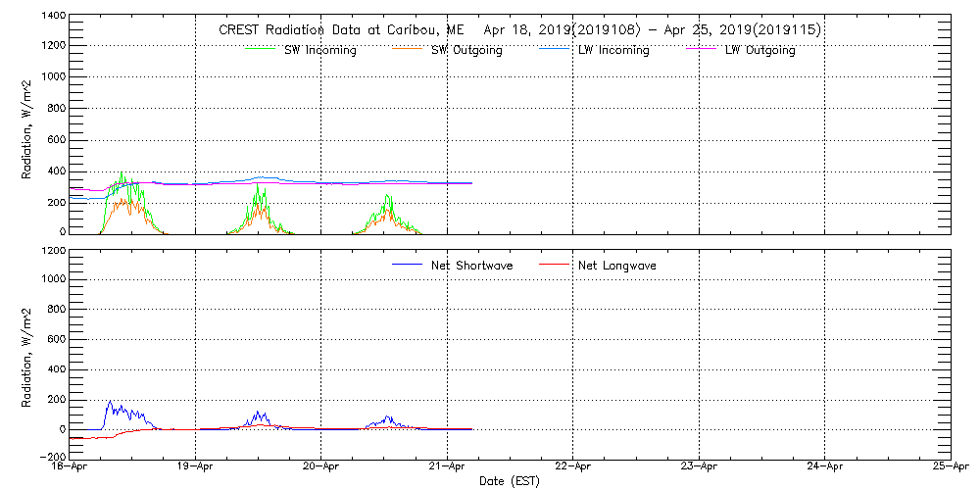The height and width of the screenshot is (490, 980).
Task: Click the -200 y-axis value label
Action: coord(51,457)
